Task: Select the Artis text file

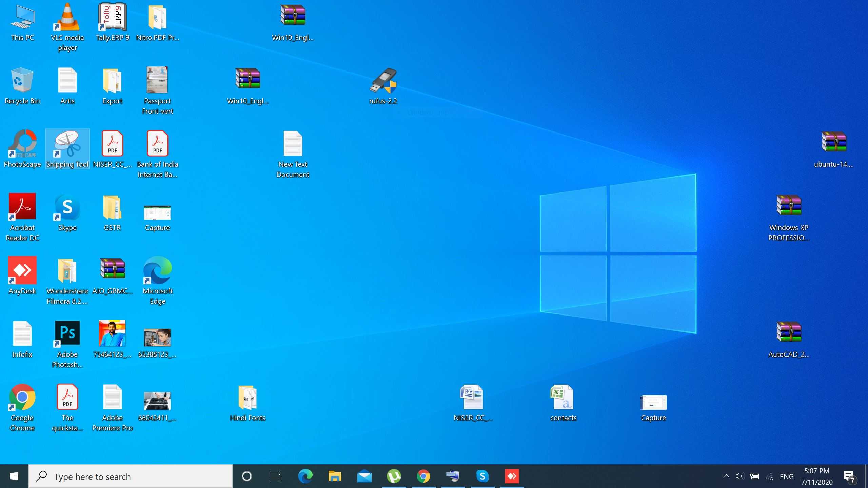Action: (67, 86)
